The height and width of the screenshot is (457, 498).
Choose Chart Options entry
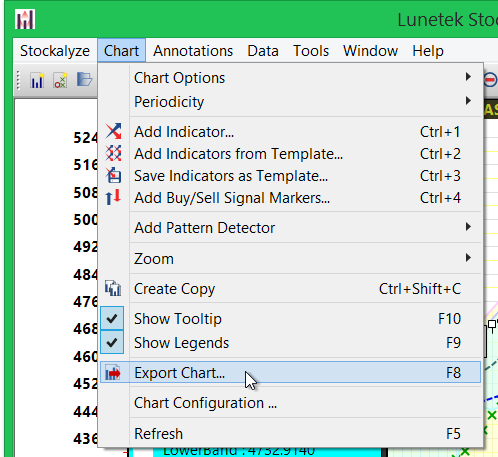pyautogui.click(x=290, y=78)
